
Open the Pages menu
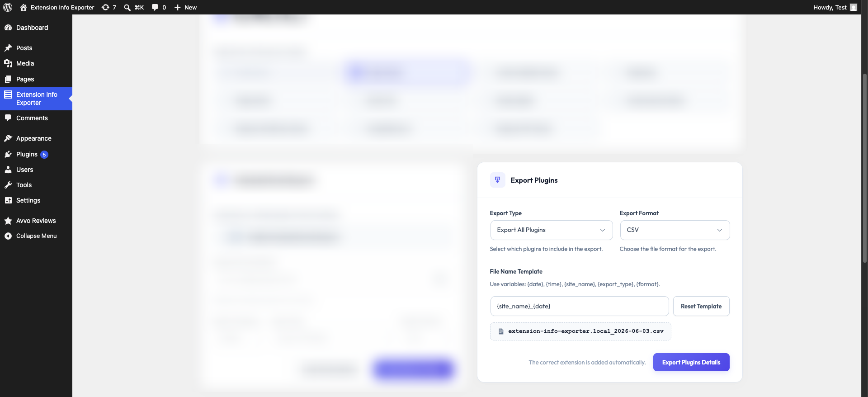tap(36, 79)
